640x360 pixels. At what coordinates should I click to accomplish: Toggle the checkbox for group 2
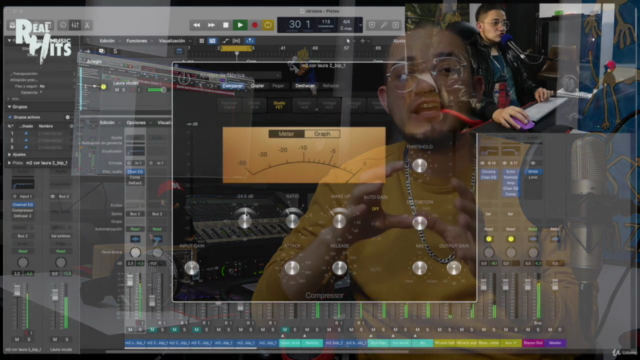tap(26, 140)
